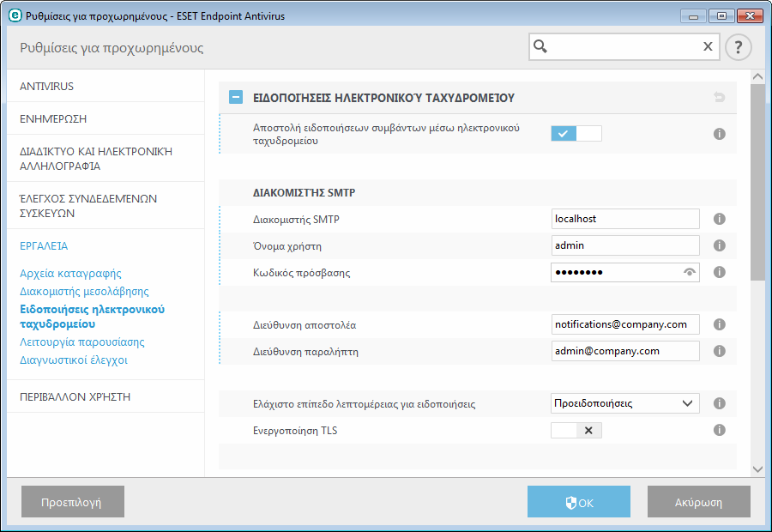Select Ειδοποιήσεις ηλεκτρονικού ταχυδρομείου link
The width and height of the screenshot is (772, 532).
coord(92,317)
